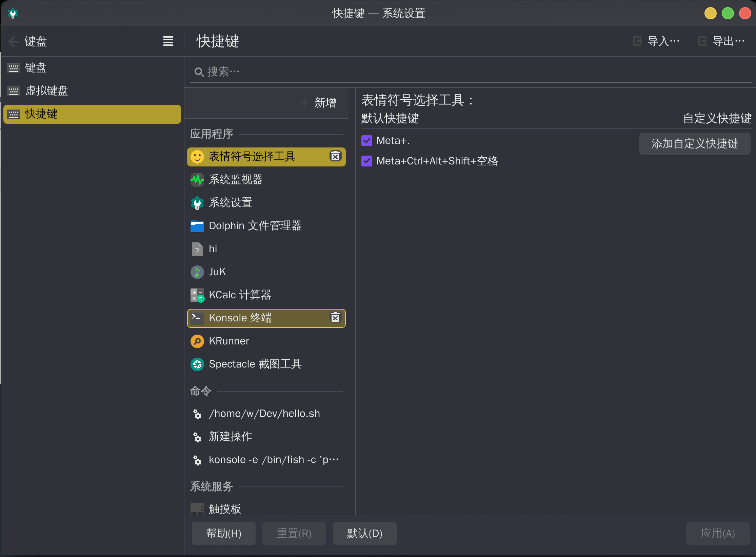
Task: Select the konsole -e /bin/fish command
Action: [266, 460]
